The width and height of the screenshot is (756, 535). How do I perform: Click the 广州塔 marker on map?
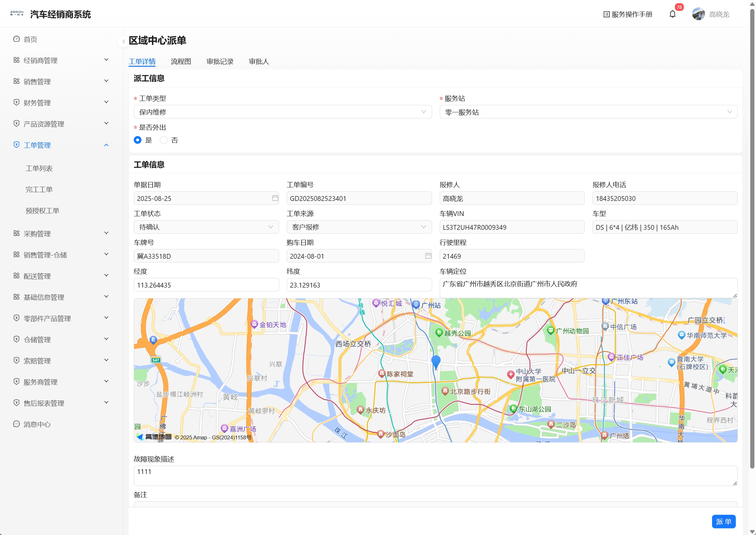[605, 436]
